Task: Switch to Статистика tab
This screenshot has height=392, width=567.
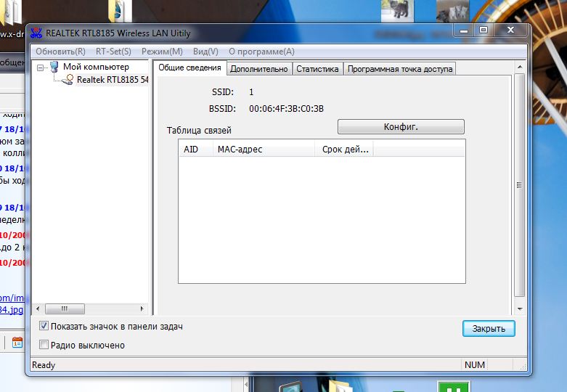Action: pos(317,69)
